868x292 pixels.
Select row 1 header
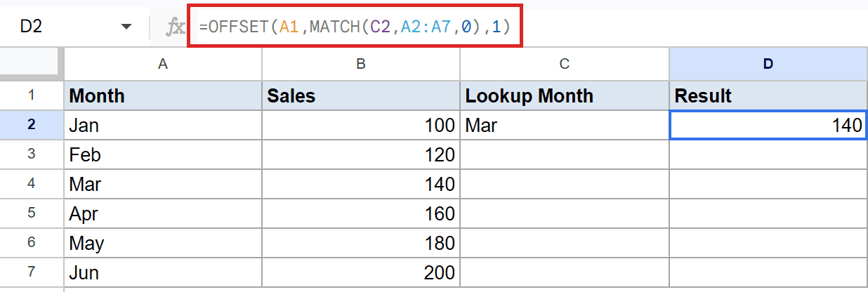pos(32,95)
